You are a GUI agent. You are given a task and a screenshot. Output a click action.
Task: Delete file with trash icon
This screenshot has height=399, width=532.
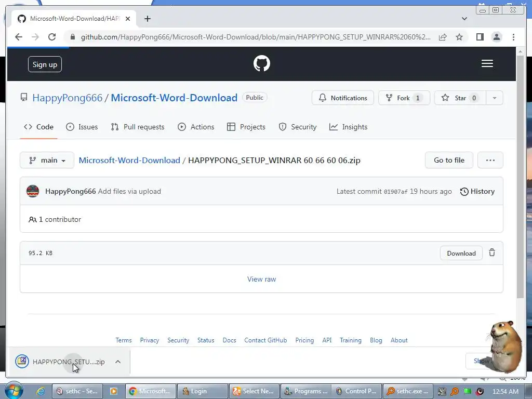[x=492, y=252]
